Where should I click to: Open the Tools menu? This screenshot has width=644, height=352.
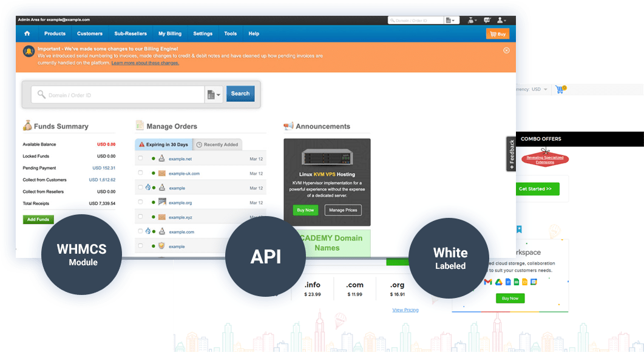(x=230, y=33)
